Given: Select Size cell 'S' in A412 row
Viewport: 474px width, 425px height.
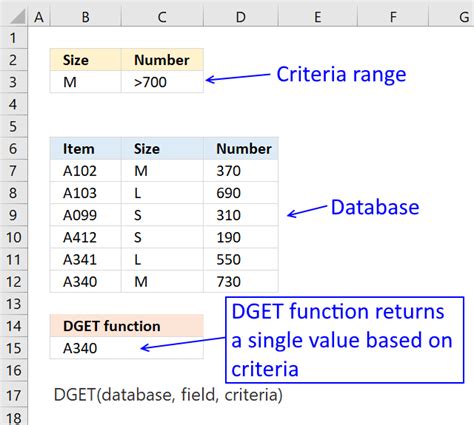Looking at the screenshot, I should pos(162,237).
